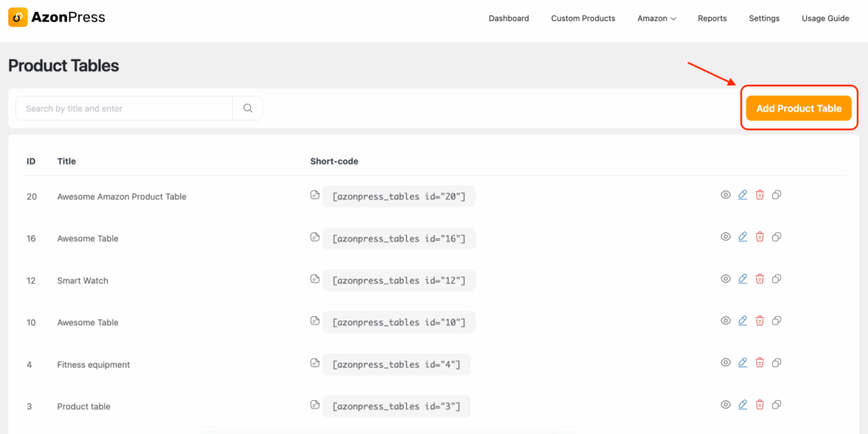Delete table ID 20 trash icon
The width and height of the screenshot is (868, 434).
tap(760, 195)
